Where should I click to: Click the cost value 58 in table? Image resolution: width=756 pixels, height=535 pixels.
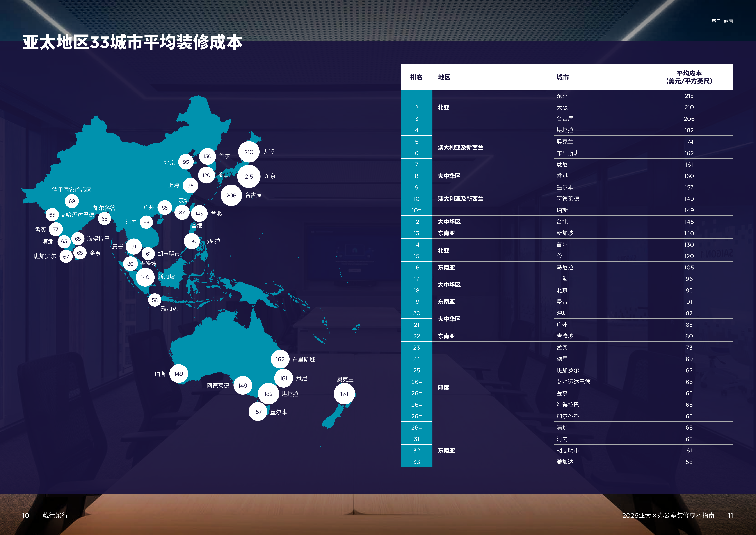[x=689, y=462]
